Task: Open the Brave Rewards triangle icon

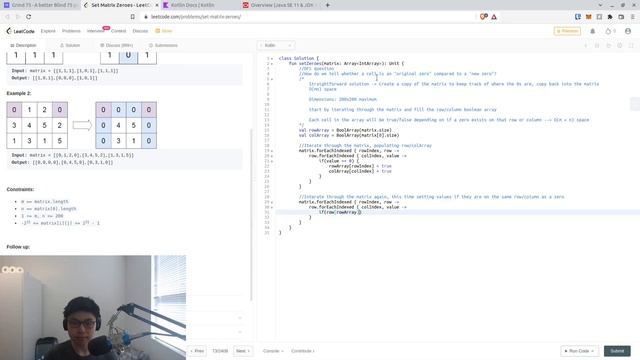Action: (x=494, y=17)
